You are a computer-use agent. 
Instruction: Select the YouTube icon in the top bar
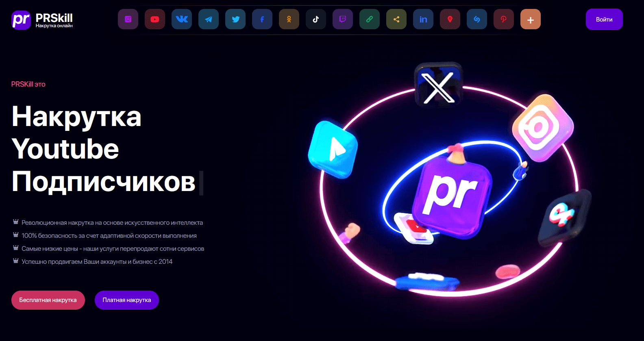pyautogui.click(x=155, y=19)
